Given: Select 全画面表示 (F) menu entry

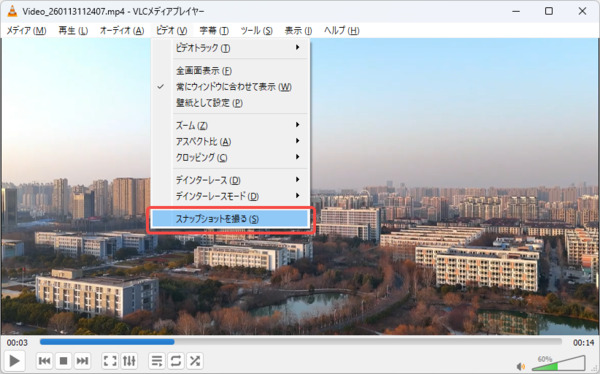Looking at the screenshot, I should point(230,71).
